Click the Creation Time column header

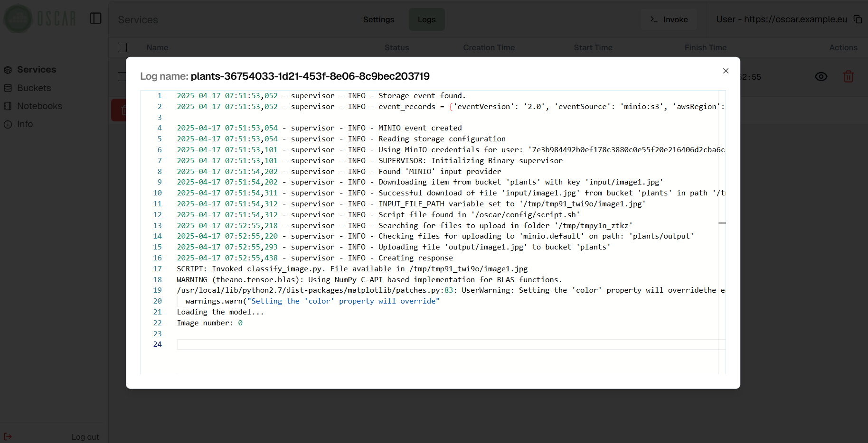point(489,47)
